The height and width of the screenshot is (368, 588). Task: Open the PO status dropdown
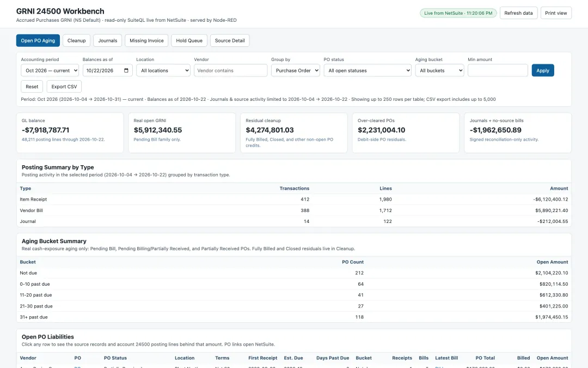pyautogui.click(x=367, y=70)
